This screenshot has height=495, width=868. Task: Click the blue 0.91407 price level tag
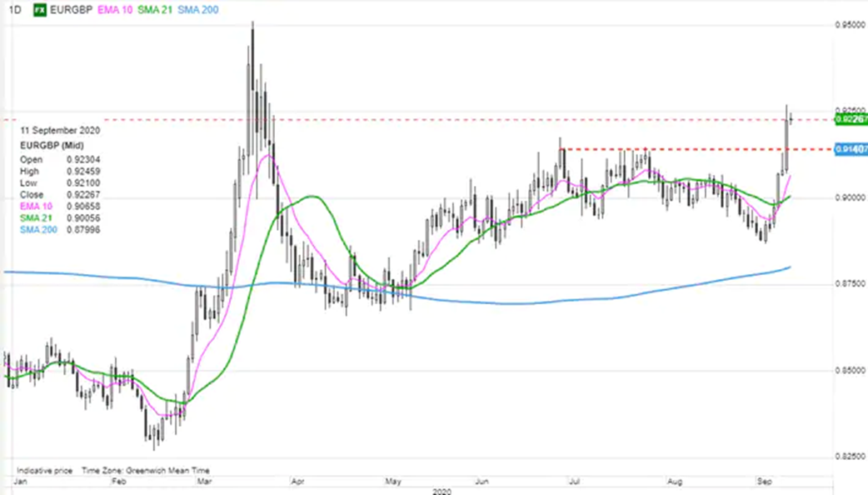click(x=851, y=149)
